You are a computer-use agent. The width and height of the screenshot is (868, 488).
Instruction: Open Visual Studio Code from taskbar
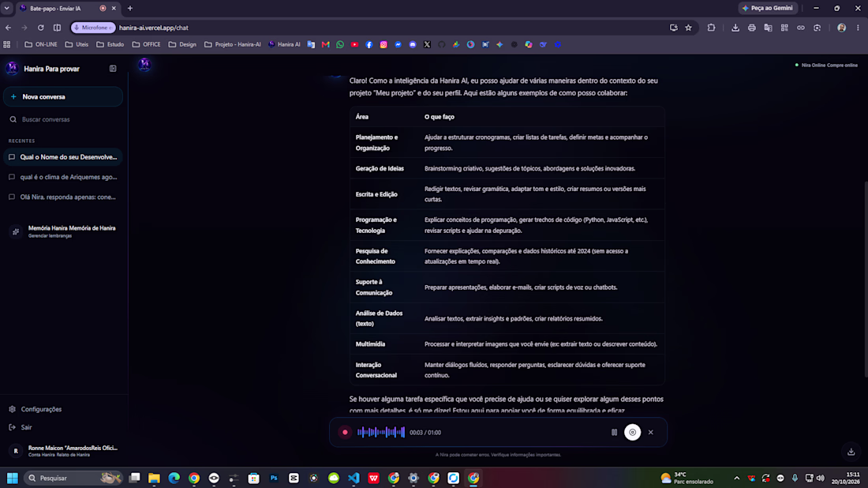[354, 478]
